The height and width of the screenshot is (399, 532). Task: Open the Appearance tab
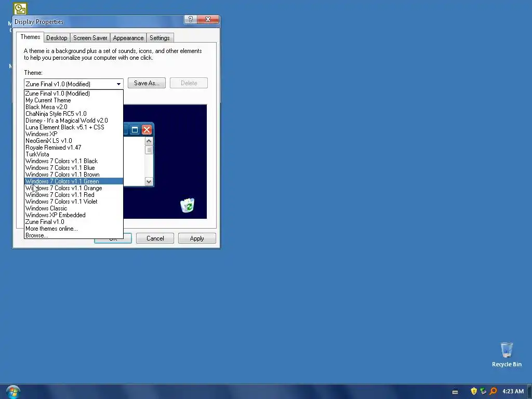click(x=128, y=37)
